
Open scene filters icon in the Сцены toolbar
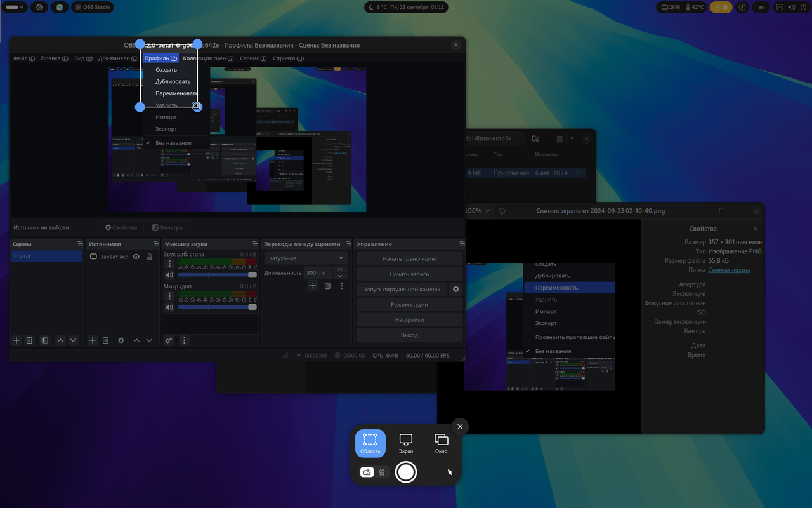44,340
